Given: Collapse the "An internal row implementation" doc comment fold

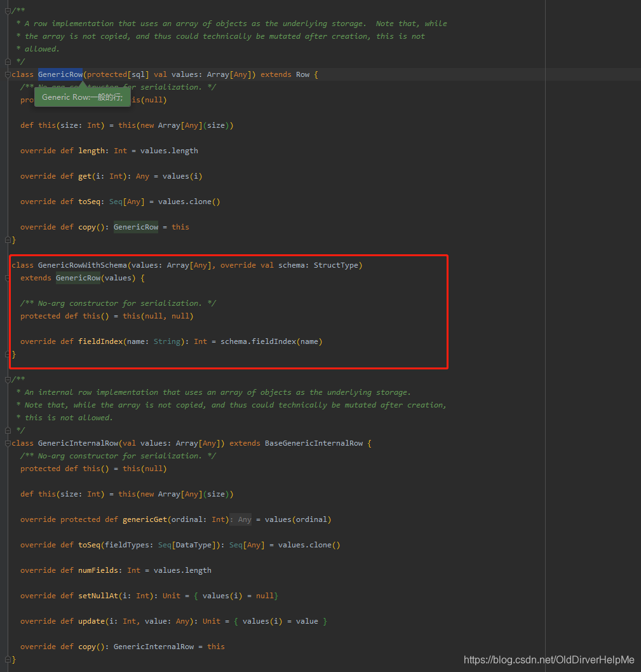Looking at the screenshot, I should pos(8,380).
